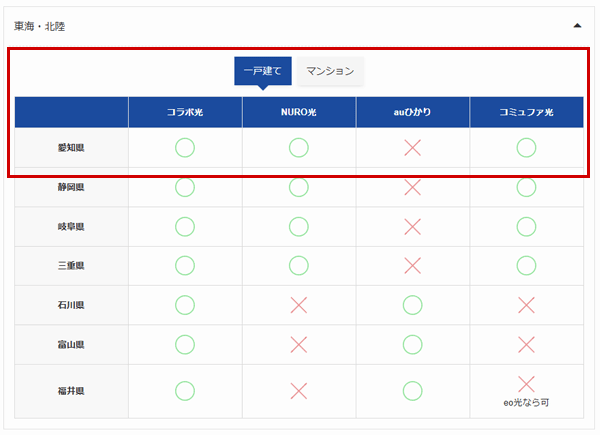Click the コミュファ光 column header
Screen dimensions: 600x435
[527, 112]
